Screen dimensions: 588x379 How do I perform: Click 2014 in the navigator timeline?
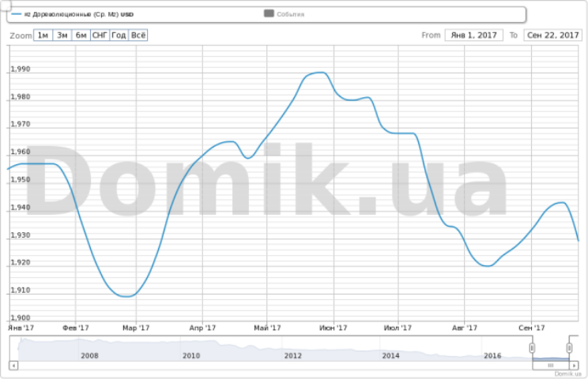click(x=390, y=355)
